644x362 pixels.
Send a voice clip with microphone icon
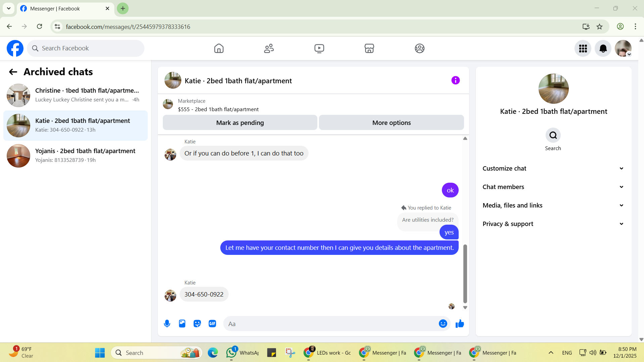(167, 324)
